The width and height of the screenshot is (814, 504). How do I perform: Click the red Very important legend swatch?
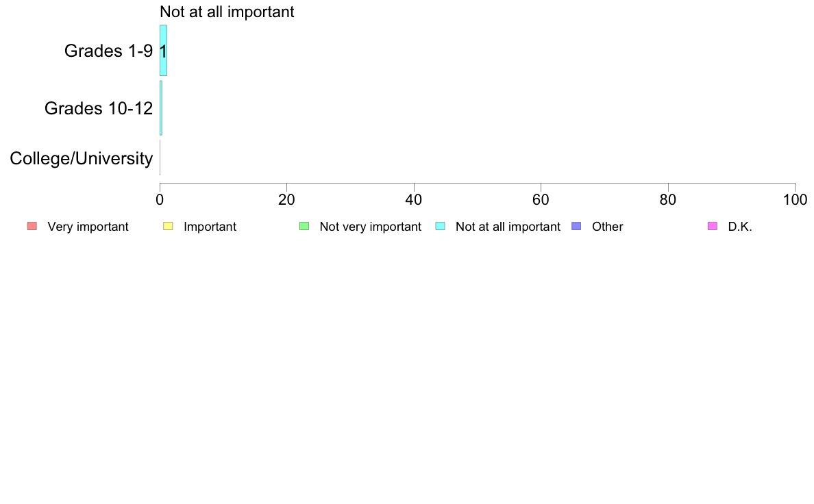click(32, 226)
